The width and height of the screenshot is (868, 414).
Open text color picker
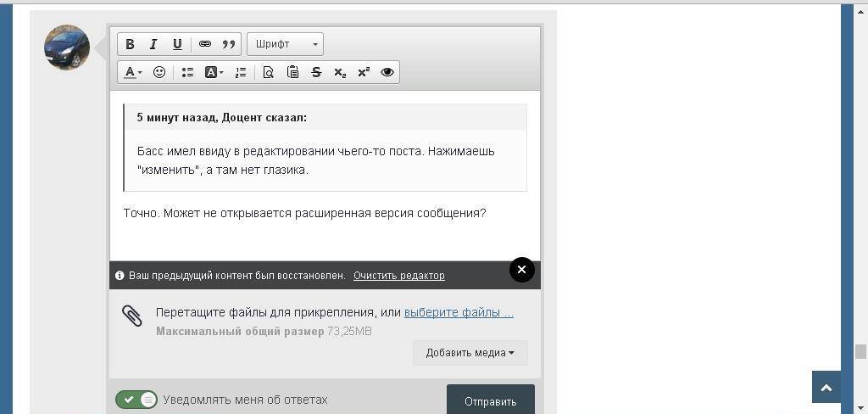point(133,72)
